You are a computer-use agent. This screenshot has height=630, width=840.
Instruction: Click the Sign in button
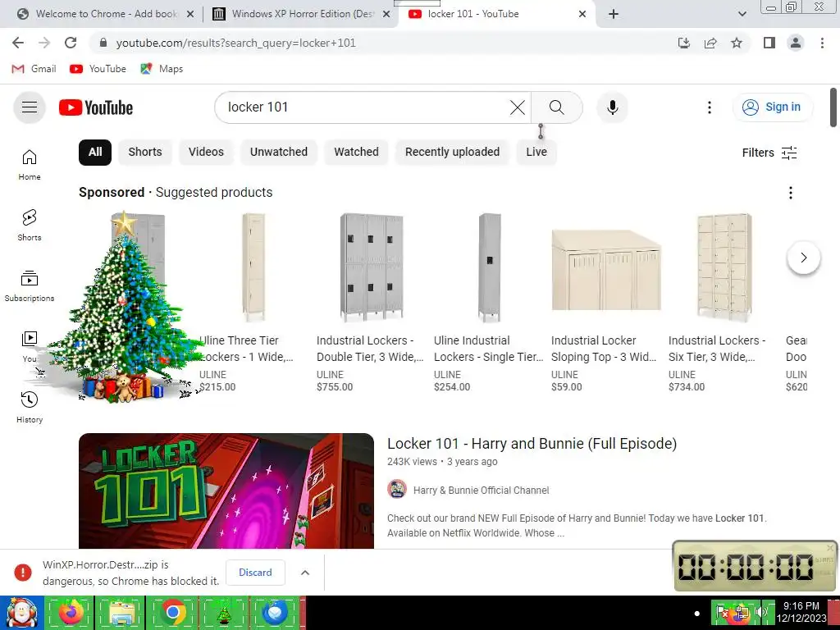click(772, 107)
